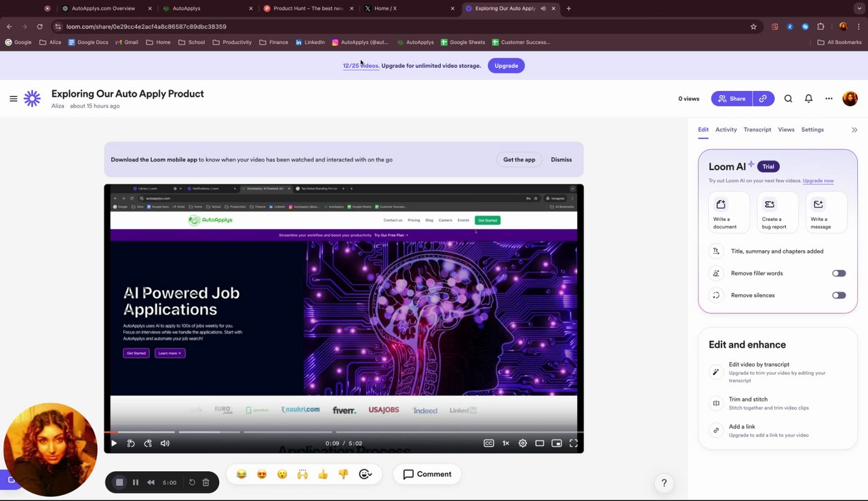Image resolution: width=868 pixels, height=501 pixels.
Task: Play the Loom video
Action: pos(114,443)
